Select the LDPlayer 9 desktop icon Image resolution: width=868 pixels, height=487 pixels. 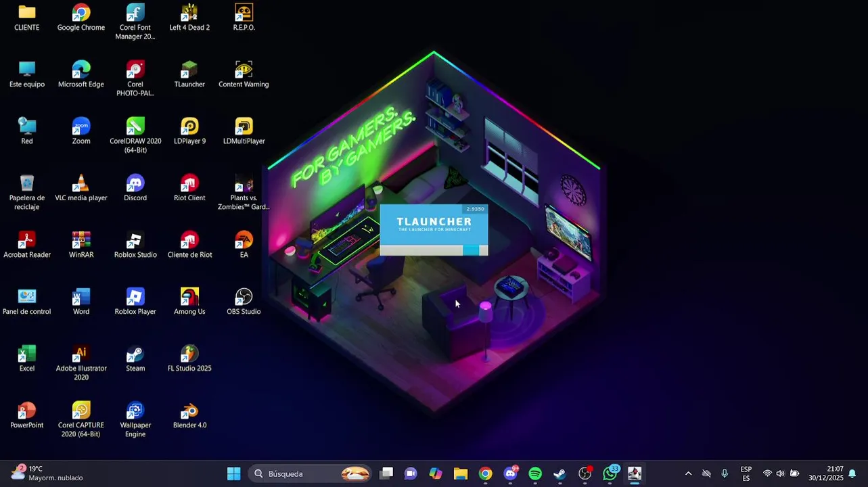coord(189,131)
